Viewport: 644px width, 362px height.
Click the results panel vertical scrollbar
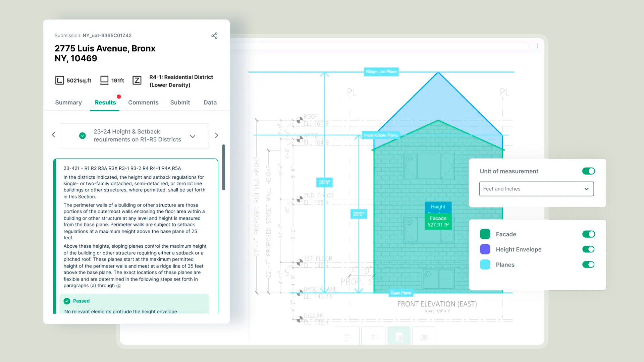click(224, 168)
